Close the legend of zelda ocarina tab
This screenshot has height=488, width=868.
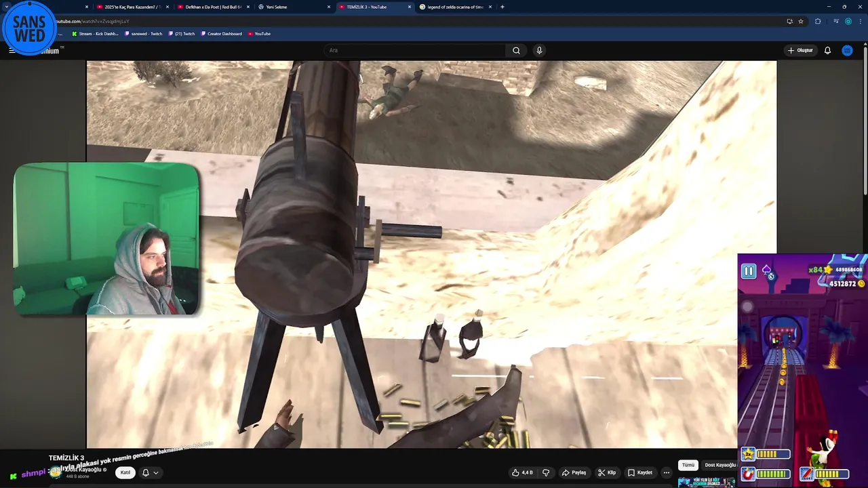(490, 7)
